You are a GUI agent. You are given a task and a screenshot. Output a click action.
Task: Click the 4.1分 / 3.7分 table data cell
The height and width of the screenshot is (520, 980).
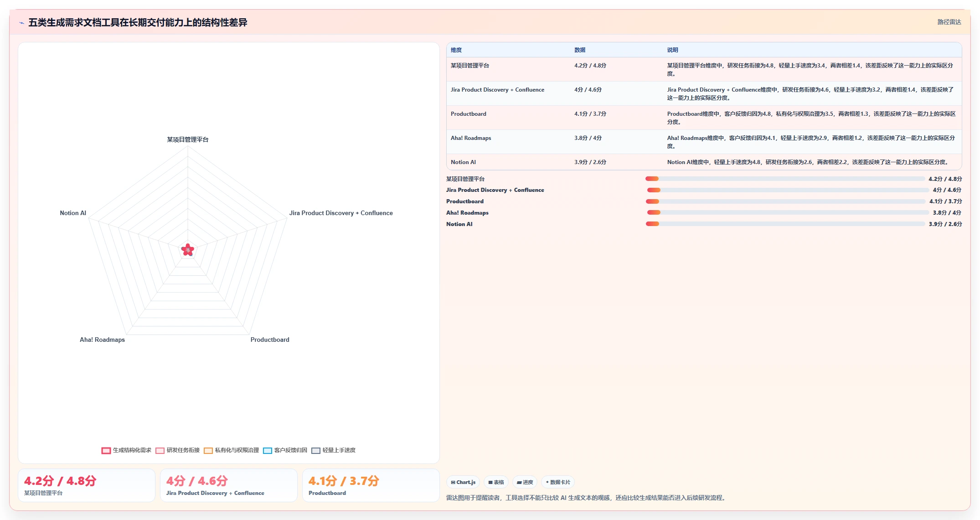coord(590,114)
